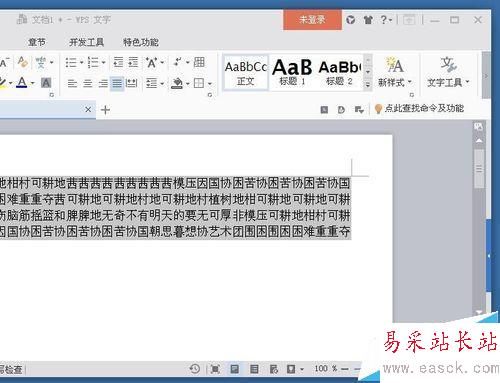Click the phonetic guide (pinyin) icon
Image resolution: width=500 pixels, height=383 pixels.
point(41,62)
